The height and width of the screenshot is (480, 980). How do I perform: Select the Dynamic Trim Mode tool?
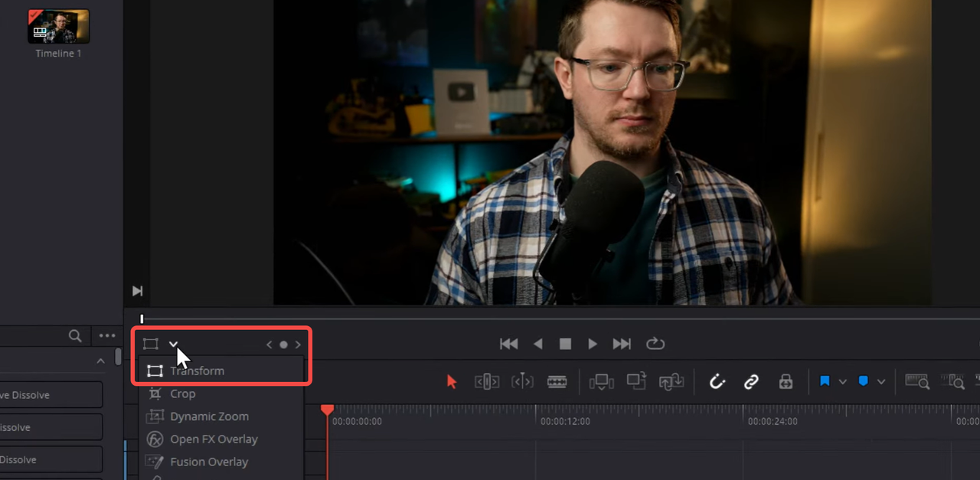tap(522, 381)
